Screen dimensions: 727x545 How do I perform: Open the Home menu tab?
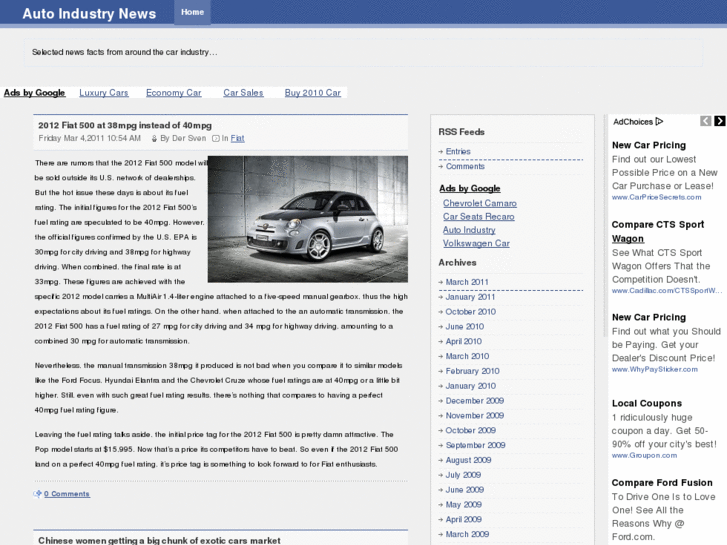192,12
